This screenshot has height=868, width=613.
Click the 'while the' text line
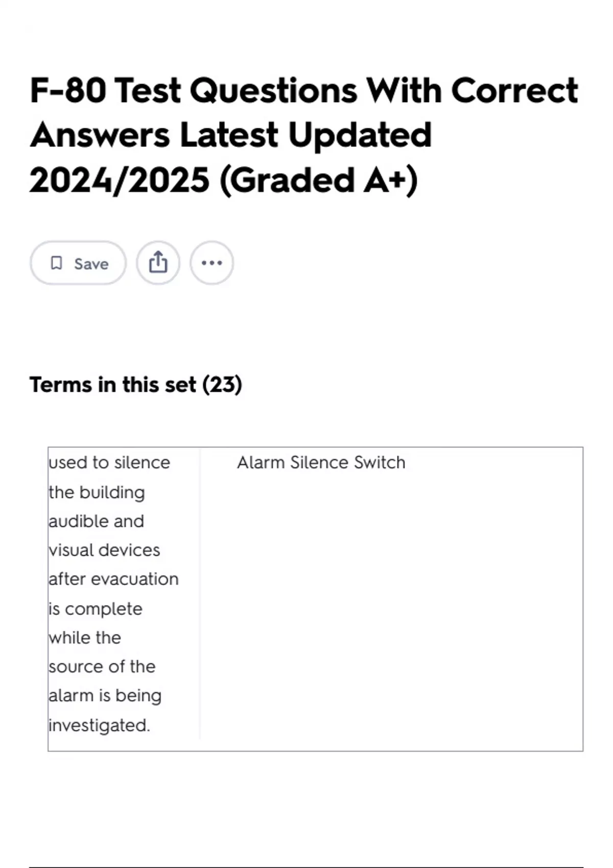click(85, 638)
